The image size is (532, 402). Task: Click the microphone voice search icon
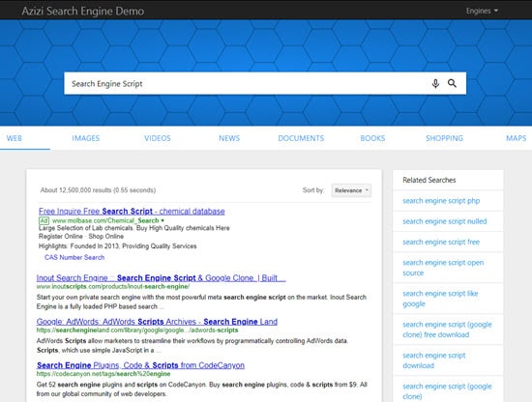(x=435, y=83)
